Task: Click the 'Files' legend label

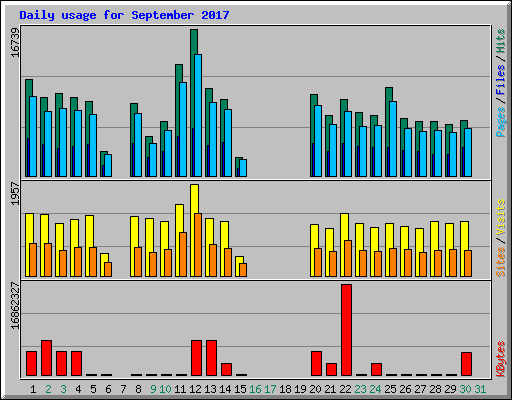Action: tap(501, 80)
